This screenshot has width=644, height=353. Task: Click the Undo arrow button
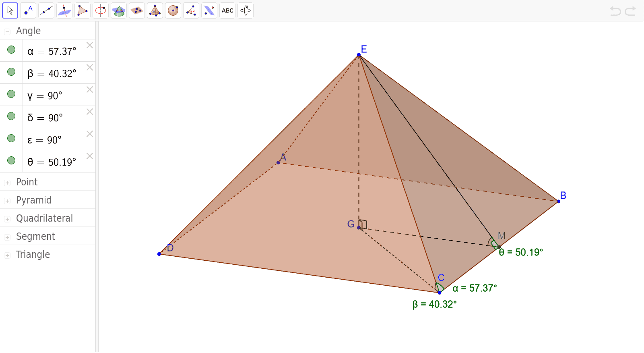[x=615, y=11]
